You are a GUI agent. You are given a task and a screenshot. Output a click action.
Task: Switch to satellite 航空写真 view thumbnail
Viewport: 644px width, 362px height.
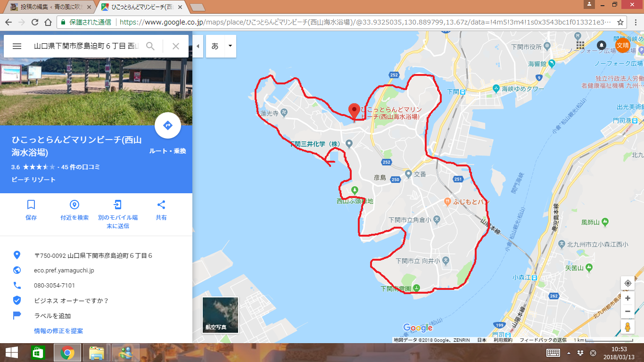pos(220,315)
